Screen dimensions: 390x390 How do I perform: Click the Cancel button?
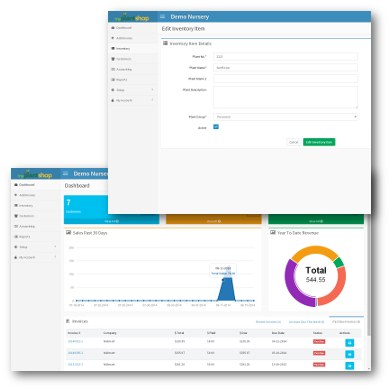click(294, 142)
